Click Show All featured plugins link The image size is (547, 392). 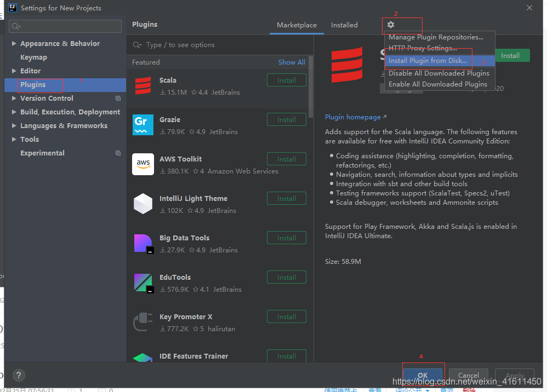(292, 62)
